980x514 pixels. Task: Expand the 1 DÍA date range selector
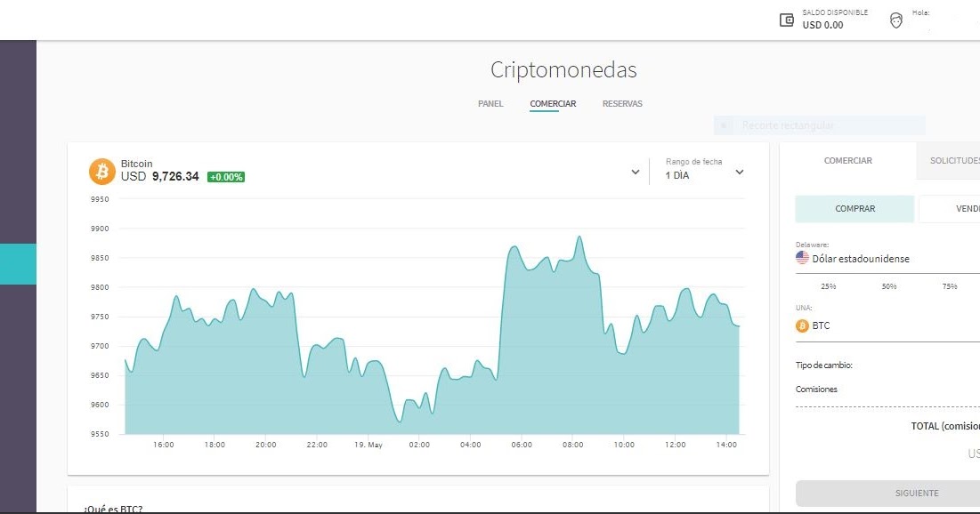739,173
